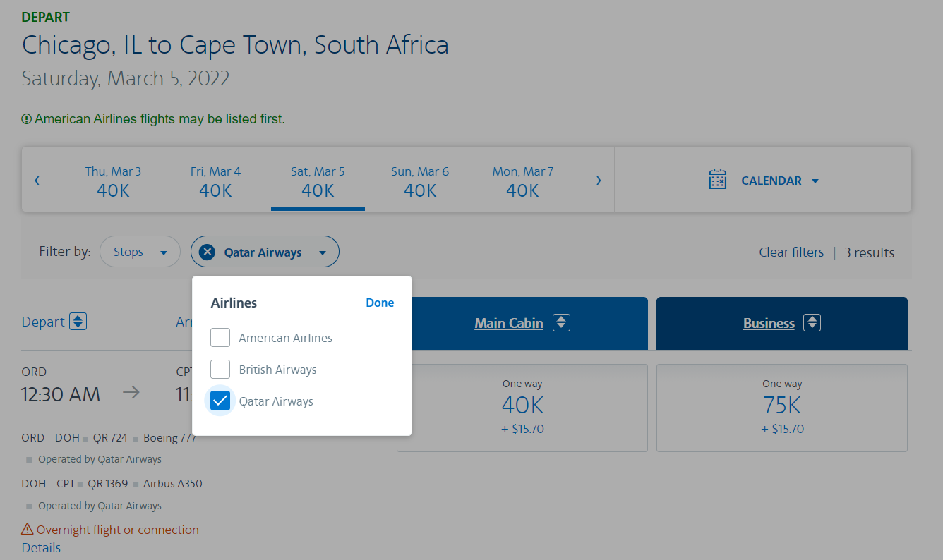Click the next dates right arrow

599,181
